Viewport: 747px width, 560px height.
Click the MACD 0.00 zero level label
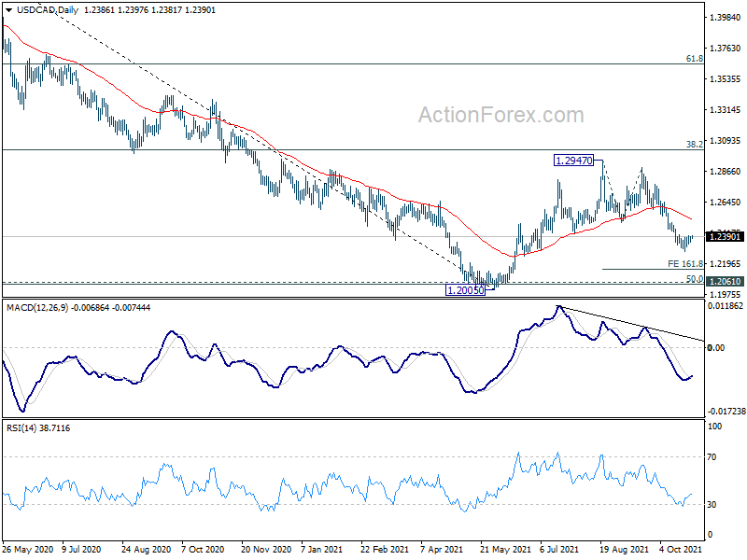(717, 347)
